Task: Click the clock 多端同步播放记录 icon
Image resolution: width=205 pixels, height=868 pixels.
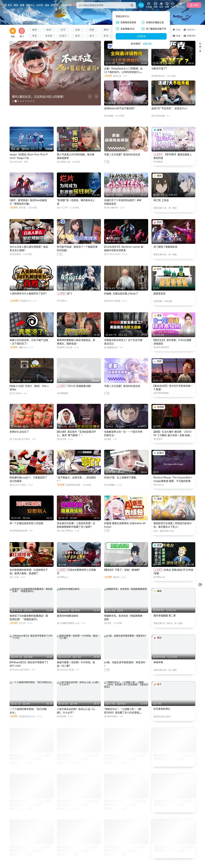Action: (143, 23)
